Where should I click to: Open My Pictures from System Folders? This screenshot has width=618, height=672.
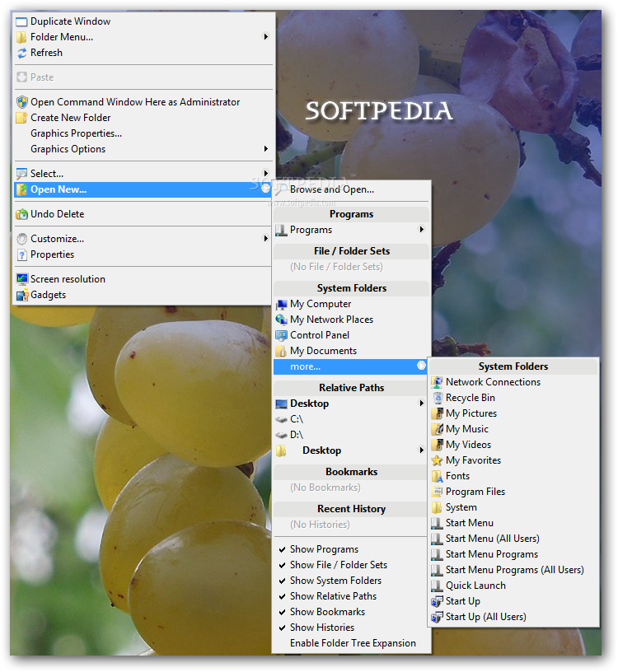(x=514, y=413)
